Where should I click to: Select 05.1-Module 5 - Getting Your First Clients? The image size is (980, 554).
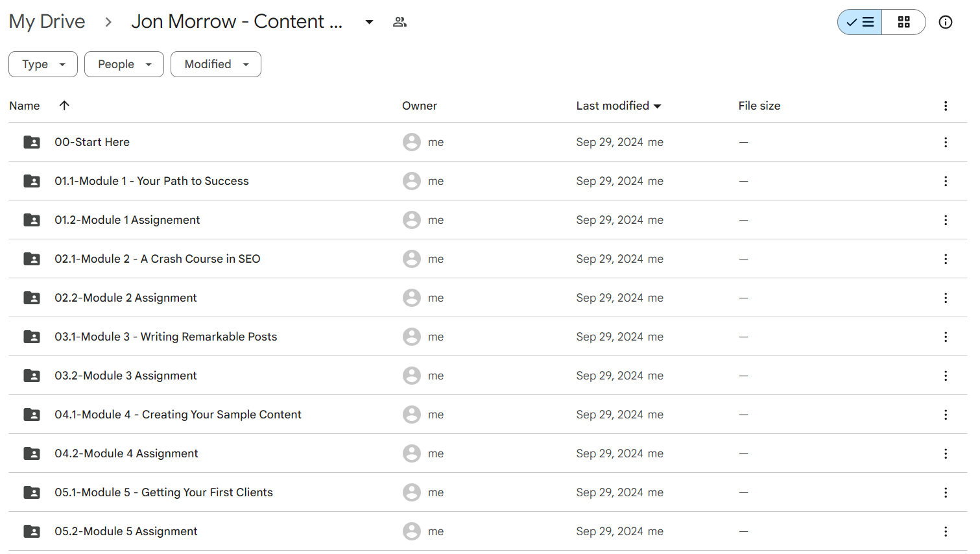(164, 492)
